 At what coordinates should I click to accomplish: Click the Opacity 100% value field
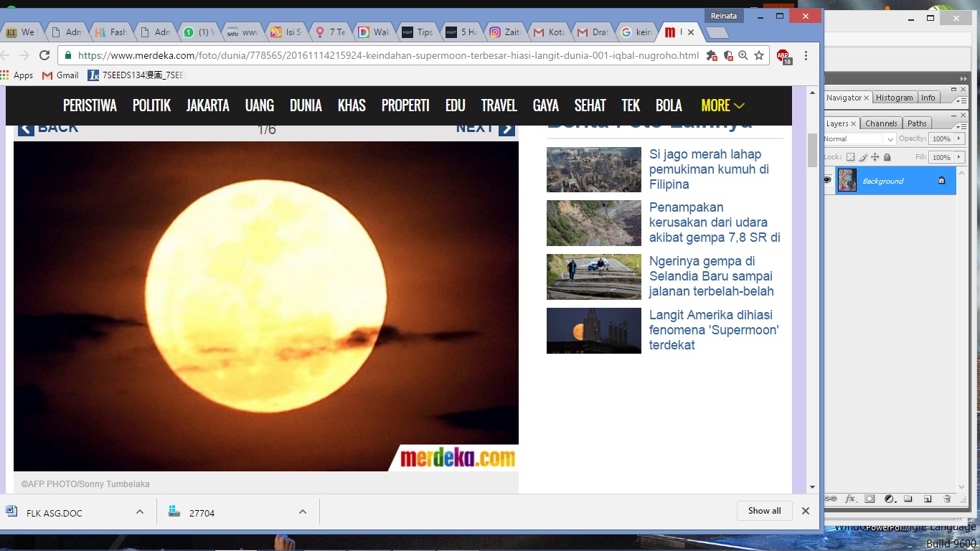[x=941, y=138]
